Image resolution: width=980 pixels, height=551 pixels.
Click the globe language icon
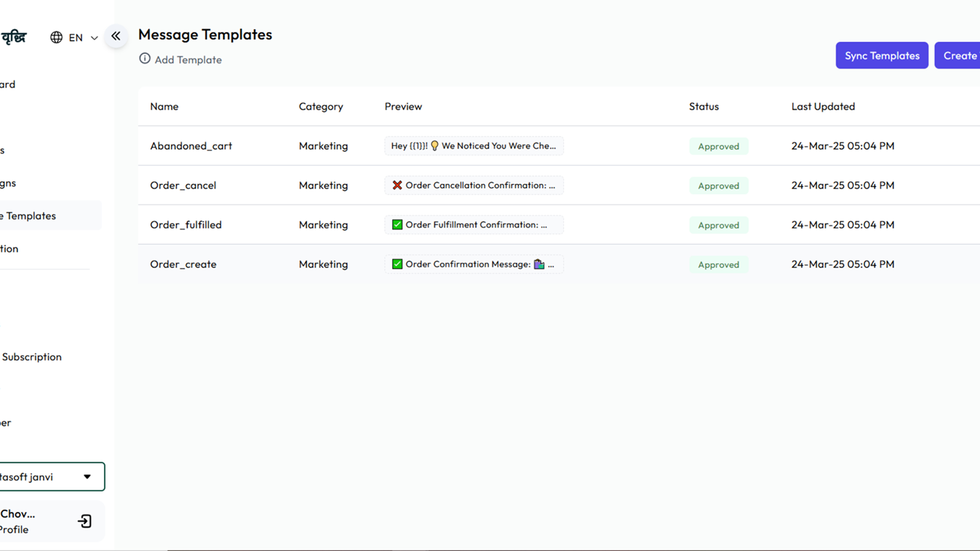pos(56,37)
